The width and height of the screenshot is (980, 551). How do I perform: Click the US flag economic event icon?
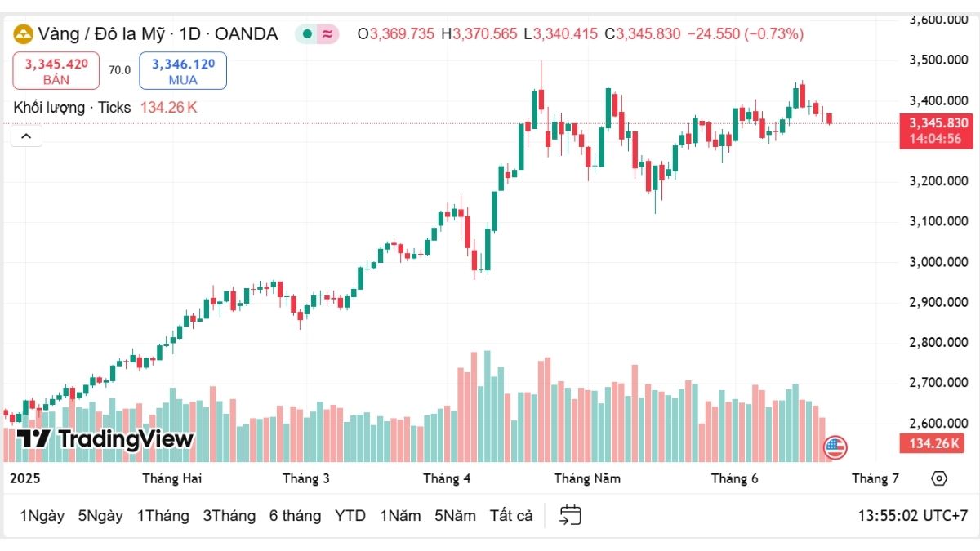tap(835, 447)
